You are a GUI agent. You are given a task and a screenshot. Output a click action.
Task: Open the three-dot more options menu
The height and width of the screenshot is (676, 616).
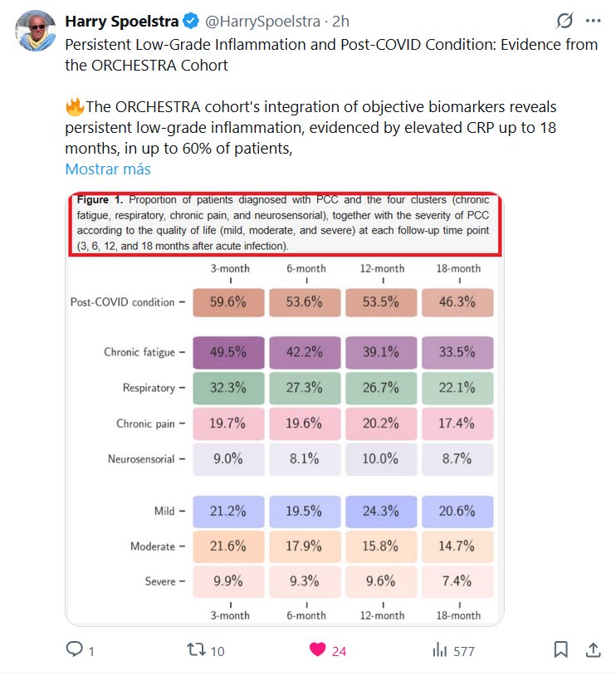[x=593, y=21]
